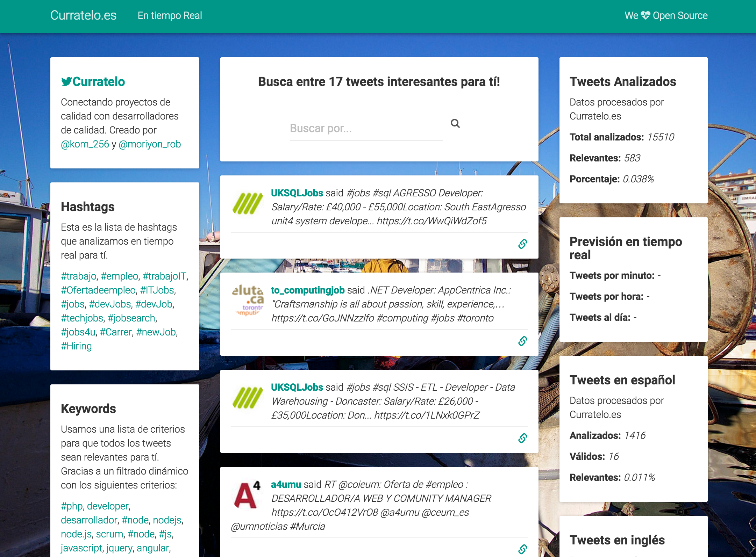
Task: Open link icon of .NET Developer tweet
Action: click(522, 341)
